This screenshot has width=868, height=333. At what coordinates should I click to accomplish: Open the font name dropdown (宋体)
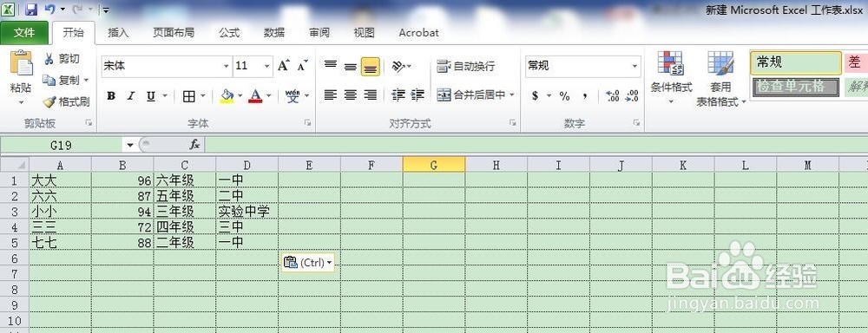click(226, 67)
